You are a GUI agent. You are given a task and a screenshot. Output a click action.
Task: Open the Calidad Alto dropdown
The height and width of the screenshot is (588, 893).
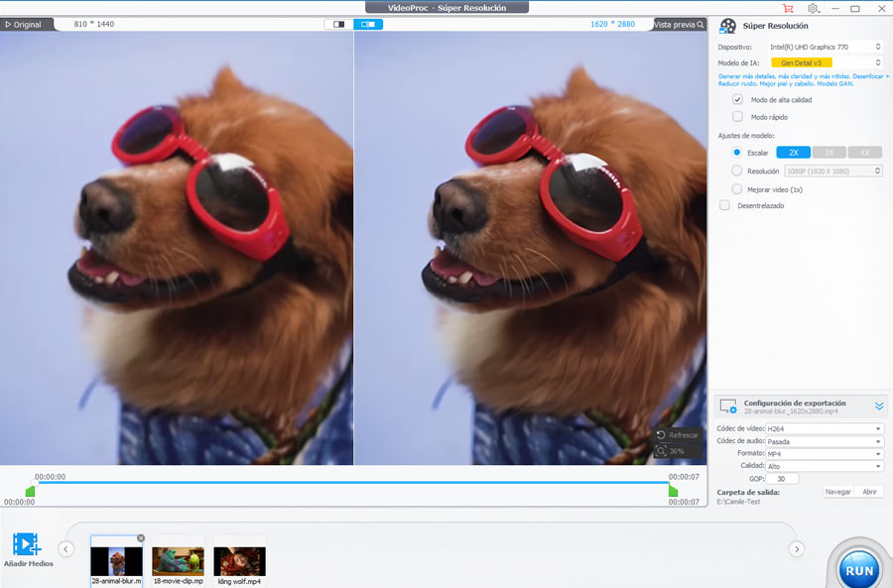(825, 466)
